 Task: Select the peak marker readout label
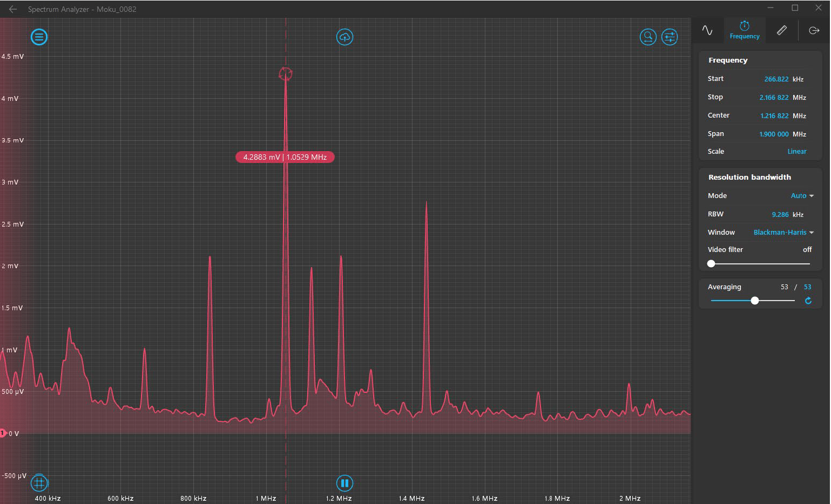click(x=285, y=157)
